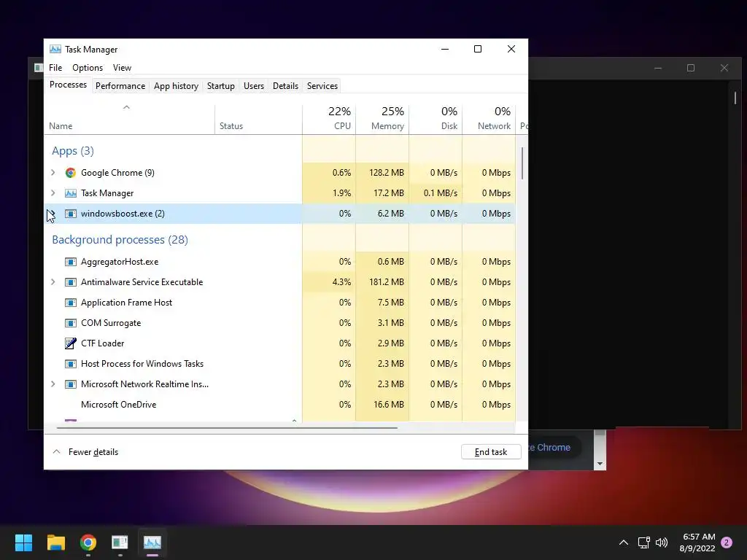Image resolution: width=747 pixels, height=560 pixels.
Task: Switch to the Details tab
Action: tap(285, 86)
